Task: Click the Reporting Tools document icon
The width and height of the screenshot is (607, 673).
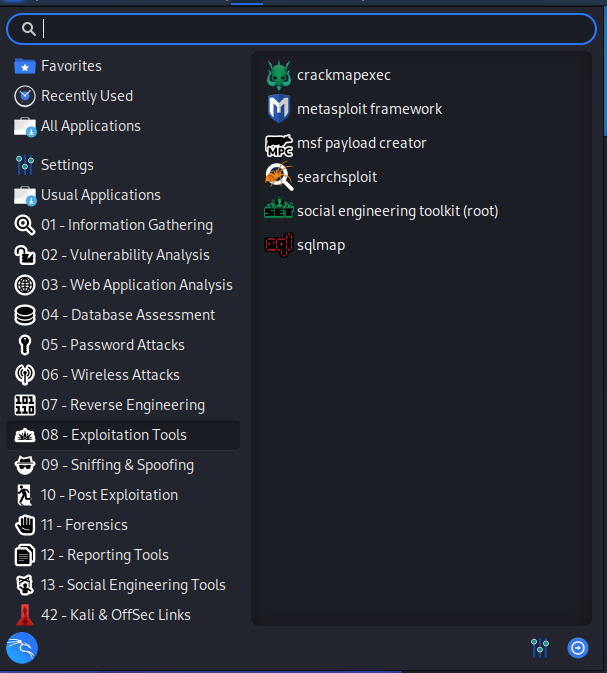Action: (x=25, y=555)
